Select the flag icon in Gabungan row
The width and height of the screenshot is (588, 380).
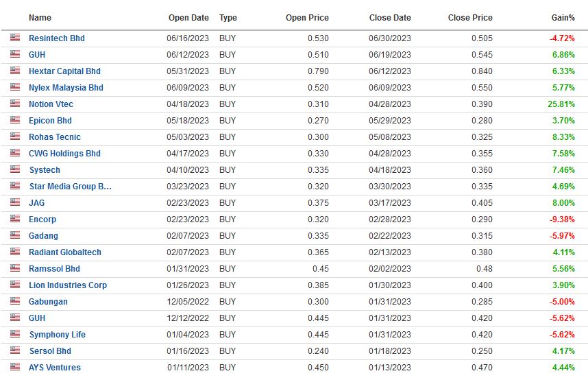point(15,301)
